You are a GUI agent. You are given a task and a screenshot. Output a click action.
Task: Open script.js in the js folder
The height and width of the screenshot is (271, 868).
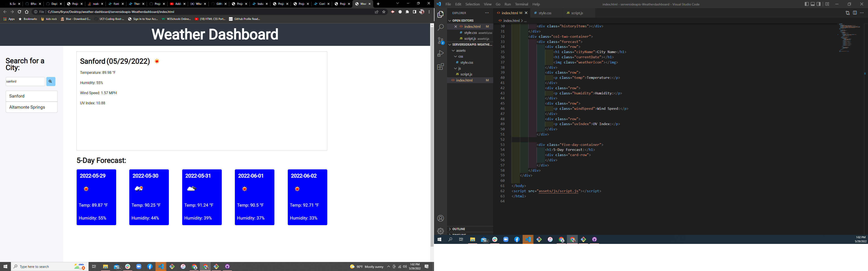tap(466, 74)
